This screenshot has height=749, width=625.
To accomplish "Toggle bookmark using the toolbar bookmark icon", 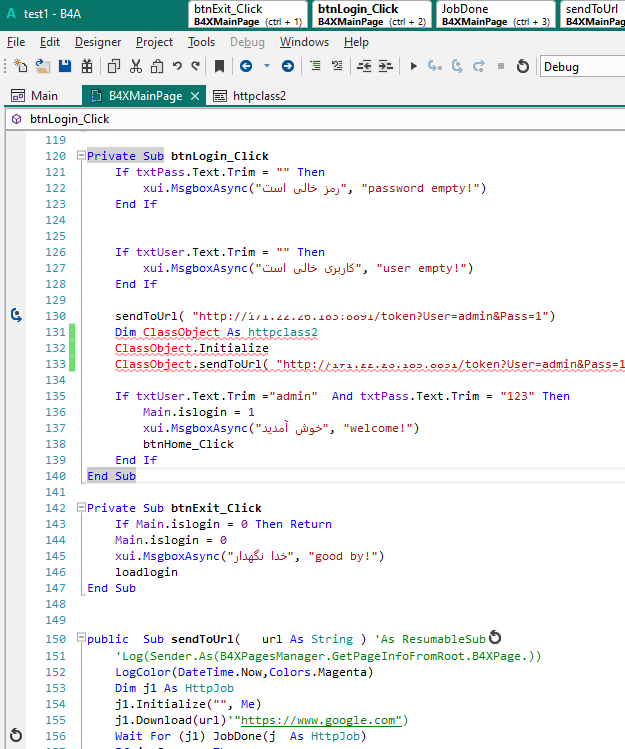I will (219, 66).
